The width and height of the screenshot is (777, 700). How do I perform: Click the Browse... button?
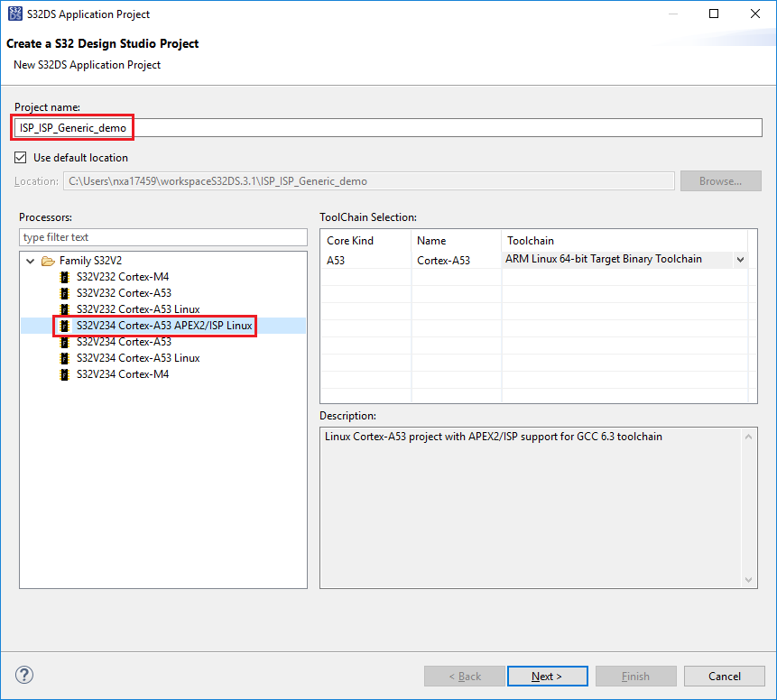pyautogui.click(x=720, y=181)
